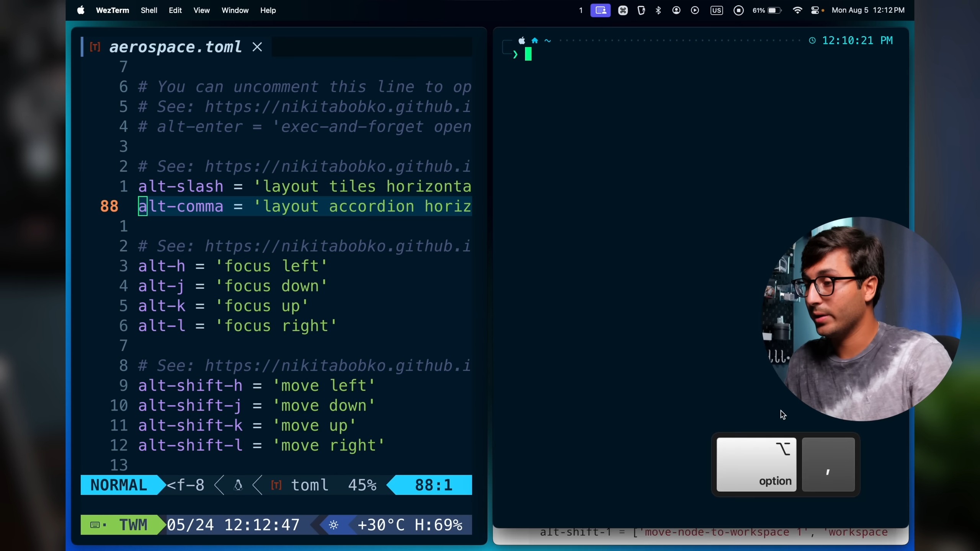The width and height of the screenshot is (980, 551).
Task: Open Control Center toggles icon
Action: (815, 10)
